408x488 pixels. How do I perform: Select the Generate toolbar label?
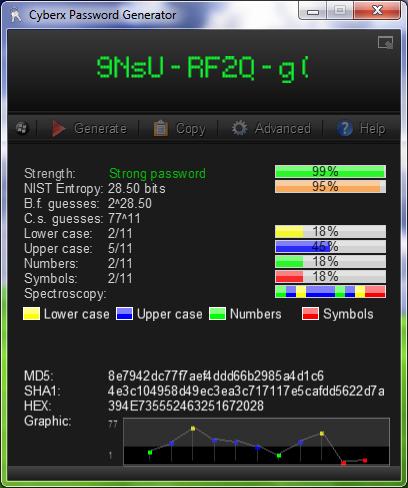point(100,128)
